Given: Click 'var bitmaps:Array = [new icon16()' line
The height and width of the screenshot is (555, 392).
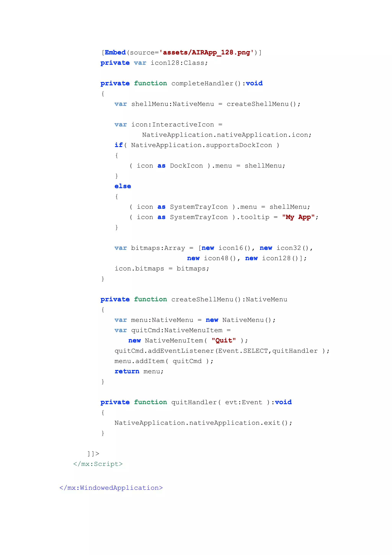Looking at the screenshot, I should (x=214, y=248).
